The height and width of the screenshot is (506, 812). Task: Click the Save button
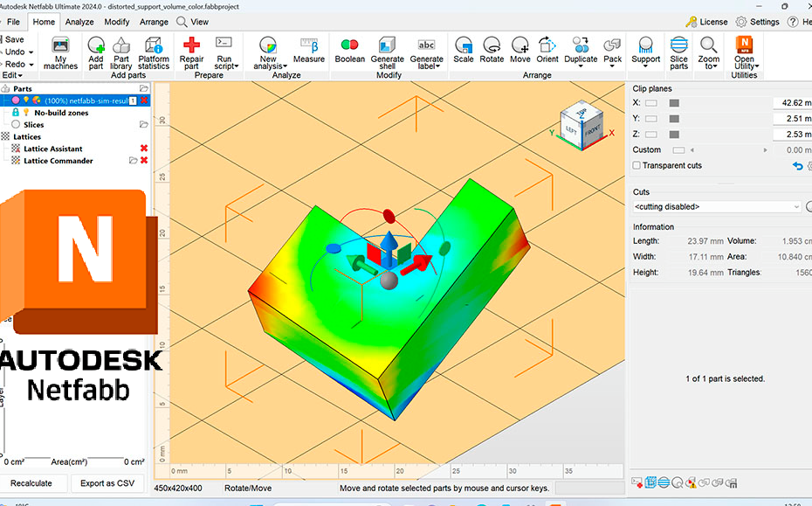pos(13,39)
